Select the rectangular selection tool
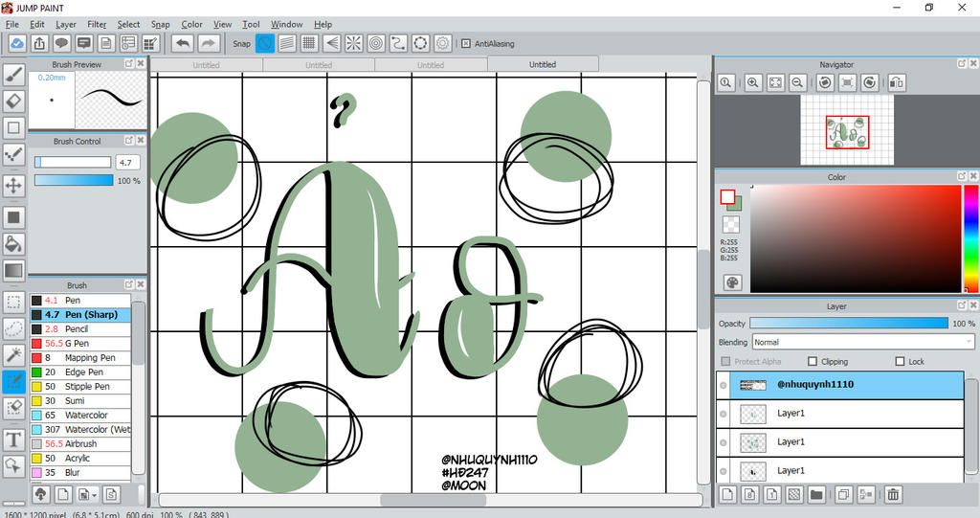The image size is (980, 518). (x=13, y=302)
